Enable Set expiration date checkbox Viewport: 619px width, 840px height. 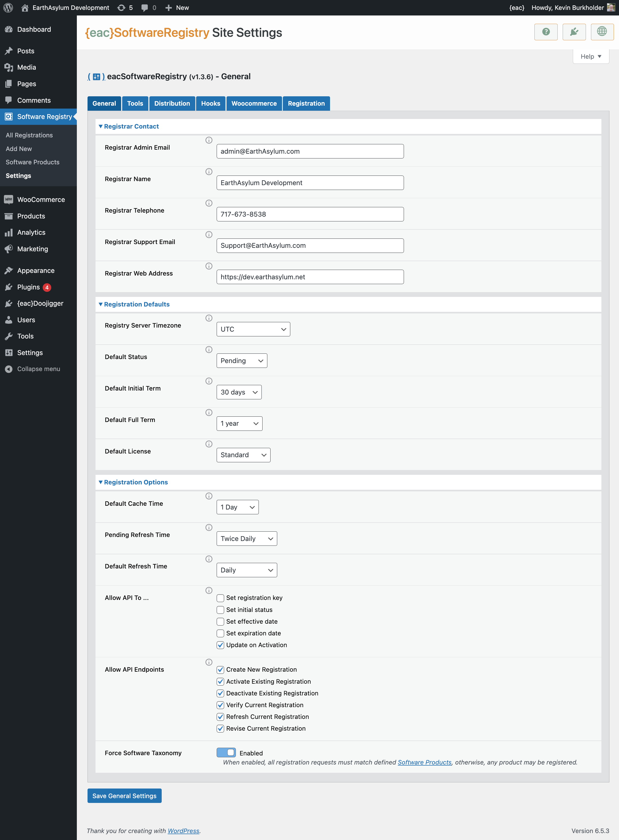[x=220, y=633]
